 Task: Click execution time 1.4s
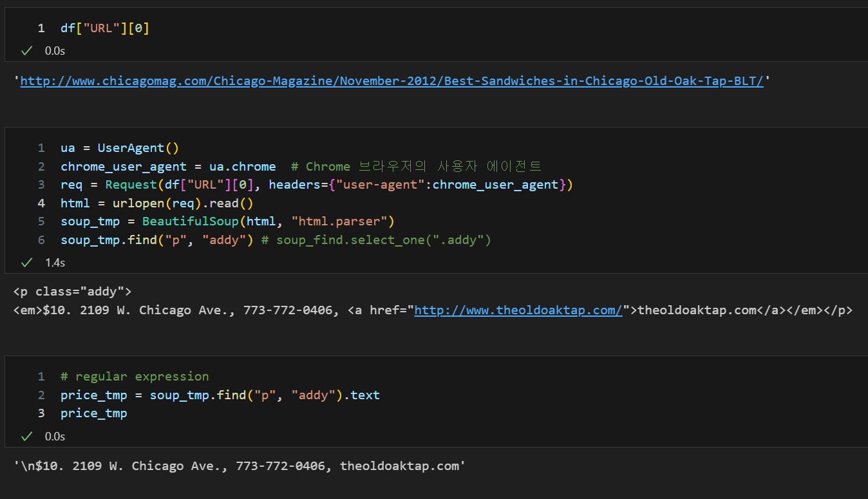pyautogui.click(x=55, y=263)
